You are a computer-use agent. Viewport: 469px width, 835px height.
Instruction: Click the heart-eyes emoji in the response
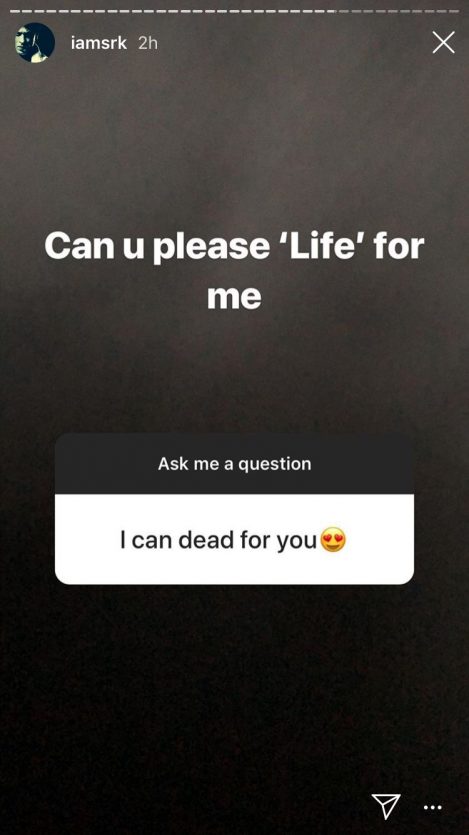click(333, 541)
